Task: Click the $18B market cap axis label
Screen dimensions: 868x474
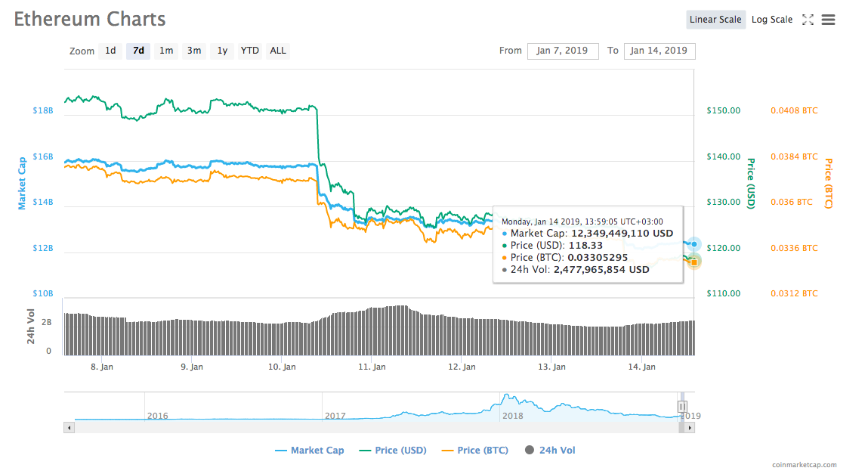Action: point(42,110)
